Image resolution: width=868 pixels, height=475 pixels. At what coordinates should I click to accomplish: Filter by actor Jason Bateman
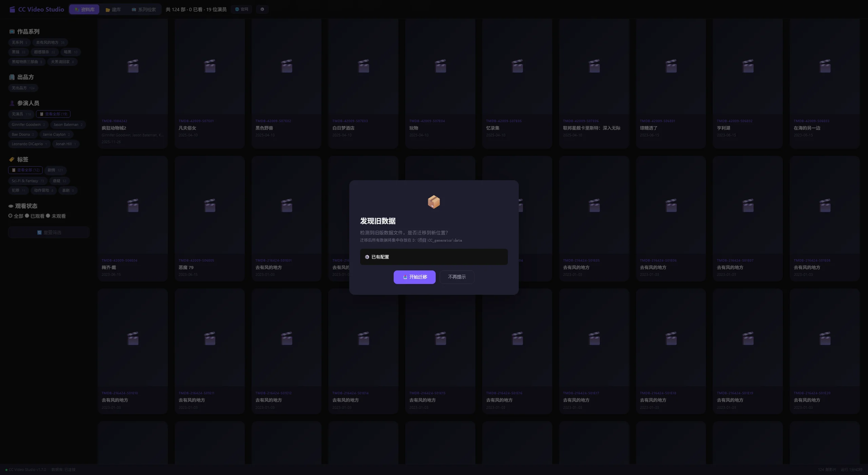click(x=68, y=125)
